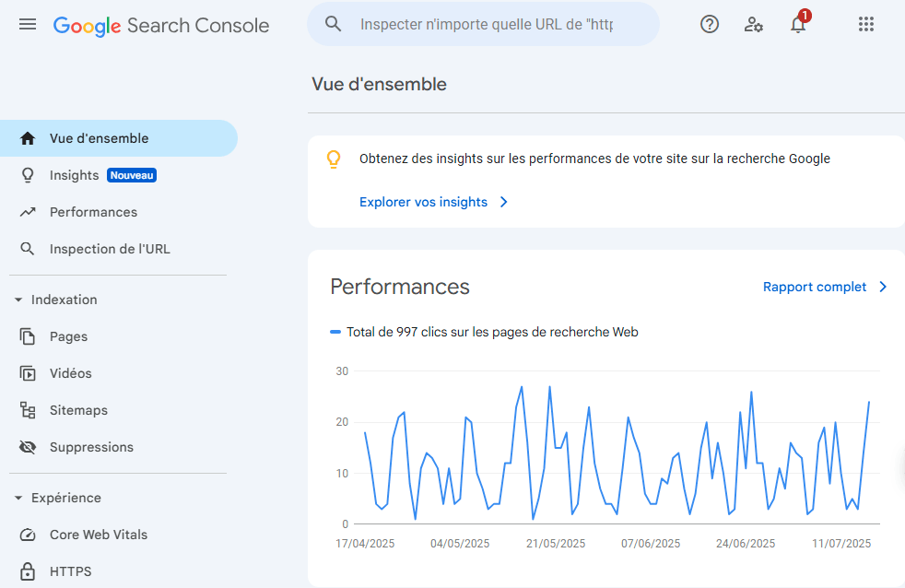Open the hamburger main menu
Screen dimensions: 905x588
click(x=28, y=25)
